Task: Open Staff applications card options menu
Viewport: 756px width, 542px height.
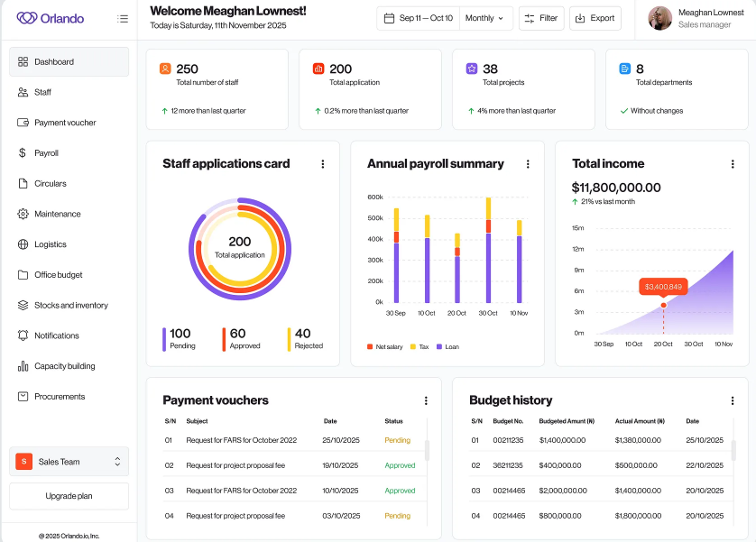Action: pos(323,164)
